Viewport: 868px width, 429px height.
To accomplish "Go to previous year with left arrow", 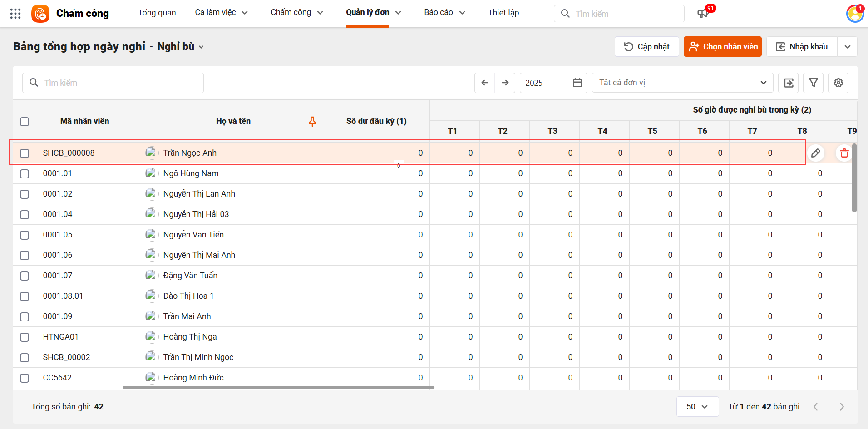I will (x=484, y=83).
